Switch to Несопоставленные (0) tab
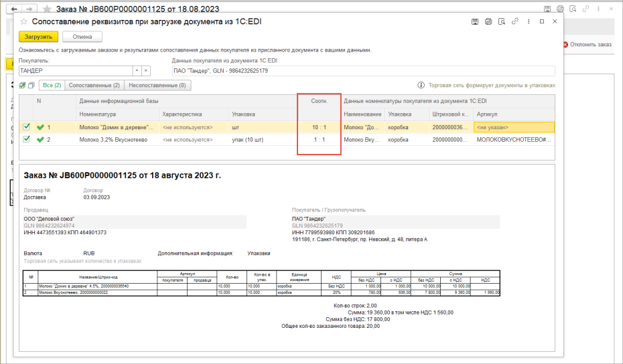Screen dimensions: 623x364 coord(157,86)
